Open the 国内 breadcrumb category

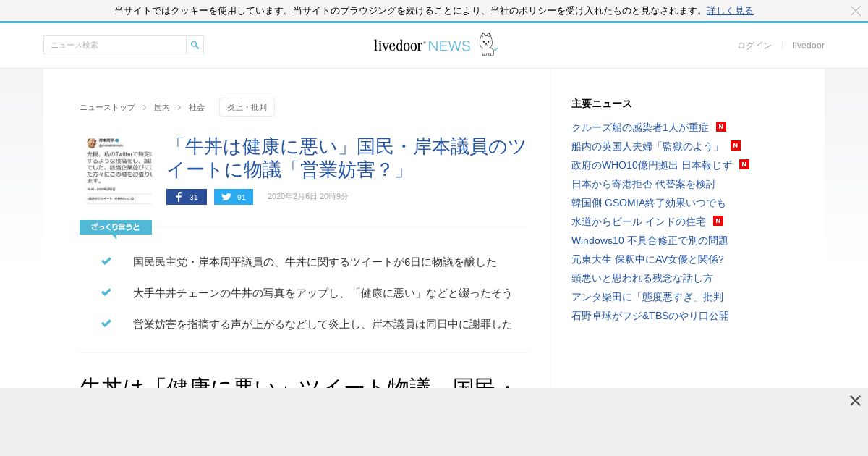162,107
